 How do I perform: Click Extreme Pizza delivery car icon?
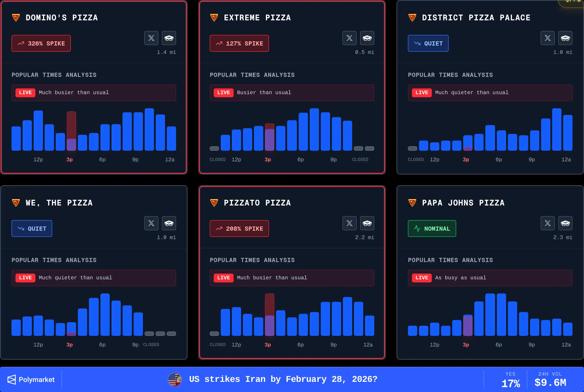coord(367,38)
